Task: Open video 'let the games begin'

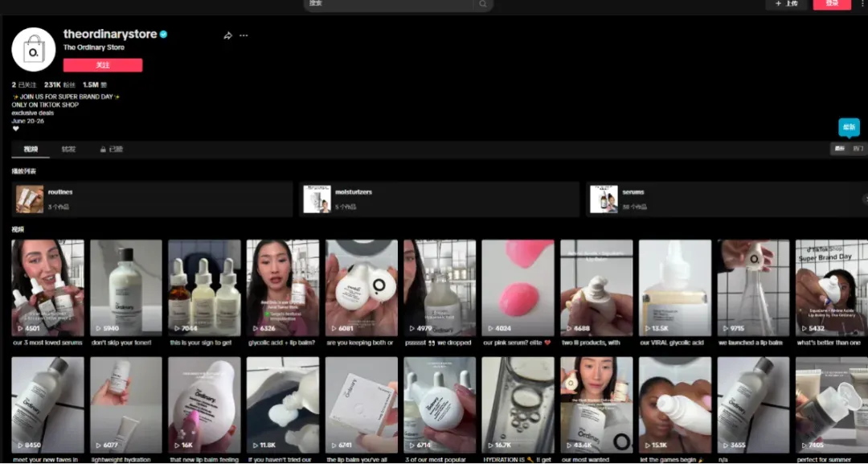Action: pos(675,405)
